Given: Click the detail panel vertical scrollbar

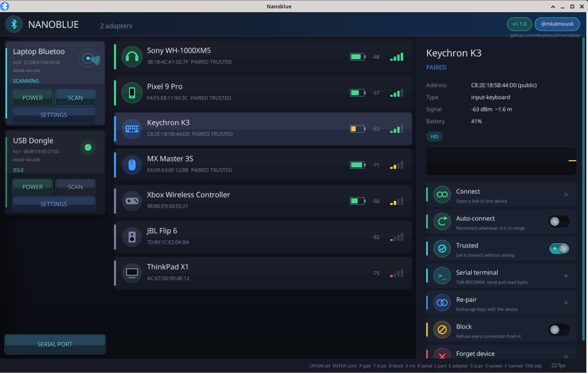Looking at the screenshot, I should (x=583, y=189).
